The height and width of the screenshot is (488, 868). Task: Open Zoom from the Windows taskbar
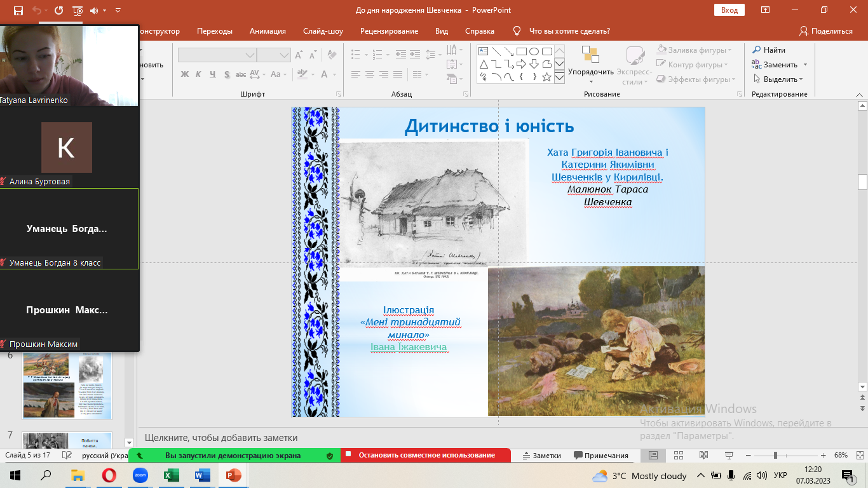[x=140, y=475]
